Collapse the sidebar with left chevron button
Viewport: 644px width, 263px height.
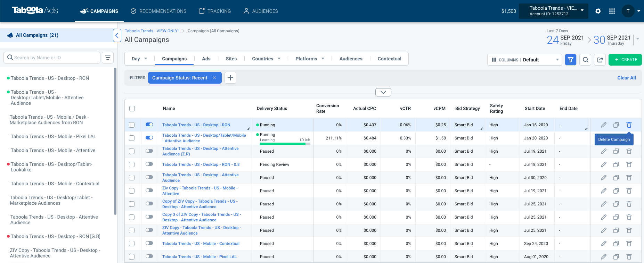pos(117,35)
